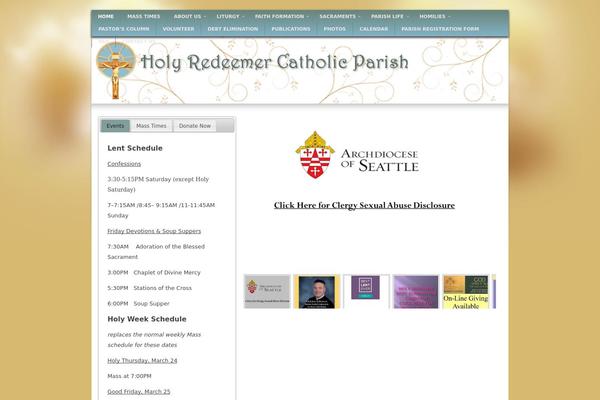Screen dimensions: 600x400
Task: Expand the Sacraments dropdown menu
Action: click(340, 16)
